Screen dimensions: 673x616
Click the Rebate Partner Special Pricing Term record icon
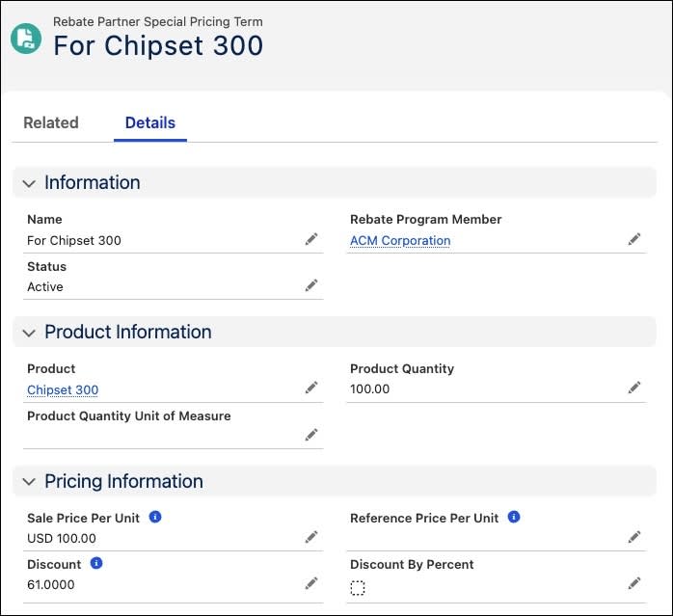point(26,39)
